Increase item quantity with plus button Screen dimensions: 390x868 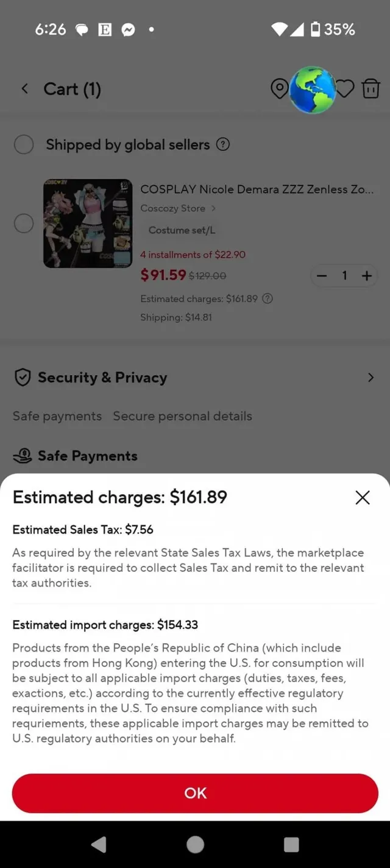tap(366, 276)
